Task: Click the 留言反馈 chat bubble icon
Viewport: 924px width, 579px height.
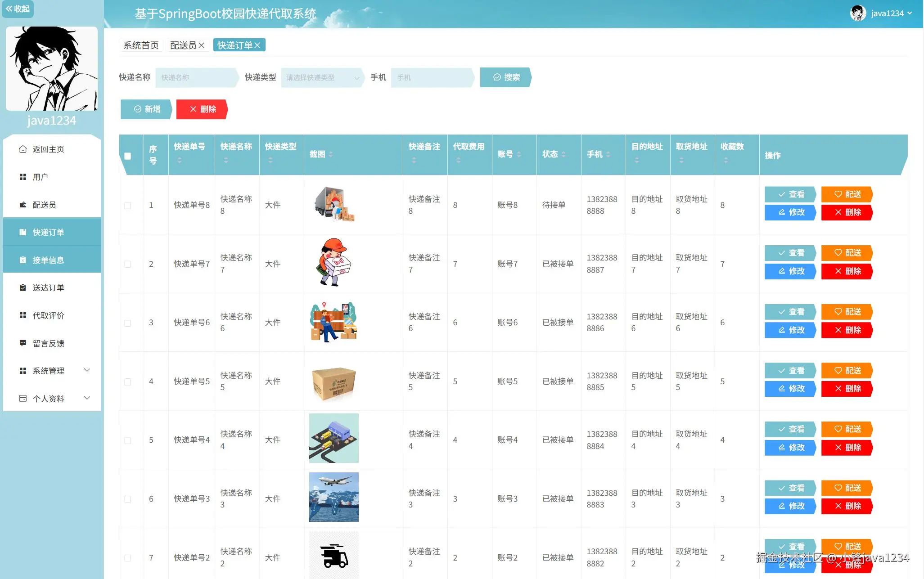Action: point(23,343)
